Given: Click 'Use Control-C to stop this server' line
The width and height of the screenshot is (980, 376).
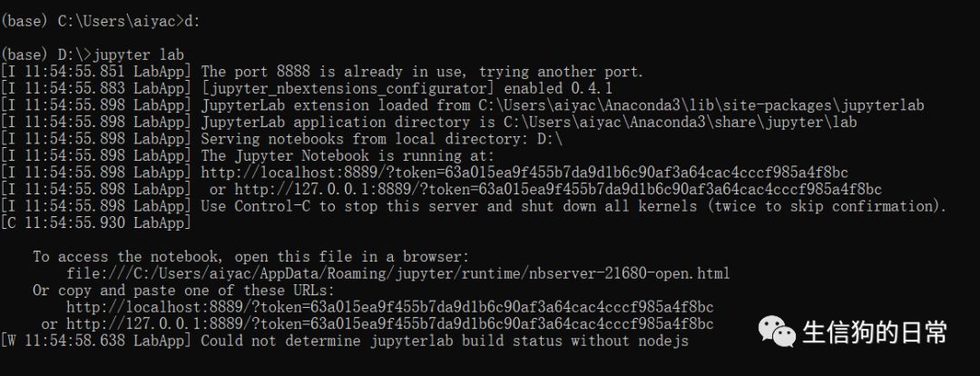Looking at the screenshot, I should [573, 206].
